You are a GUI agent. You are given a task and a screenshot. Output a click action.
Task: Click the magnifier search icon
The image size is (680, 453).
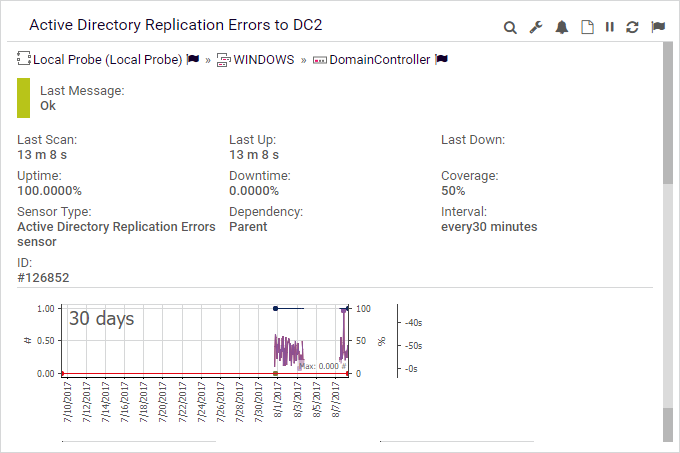tap(510, 27)
